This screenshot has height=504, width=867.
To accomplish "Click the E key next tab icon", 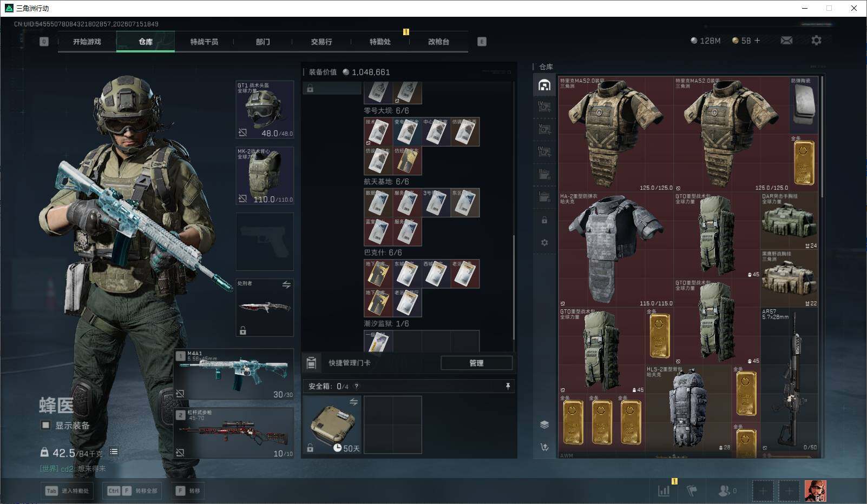I will coord(482,42).
